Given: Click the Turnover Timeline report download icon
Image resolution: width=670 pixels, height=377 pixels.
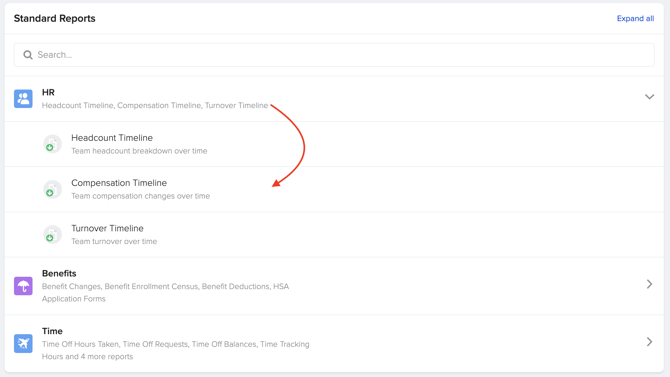Looking at the screenshot, I should 52,235.
